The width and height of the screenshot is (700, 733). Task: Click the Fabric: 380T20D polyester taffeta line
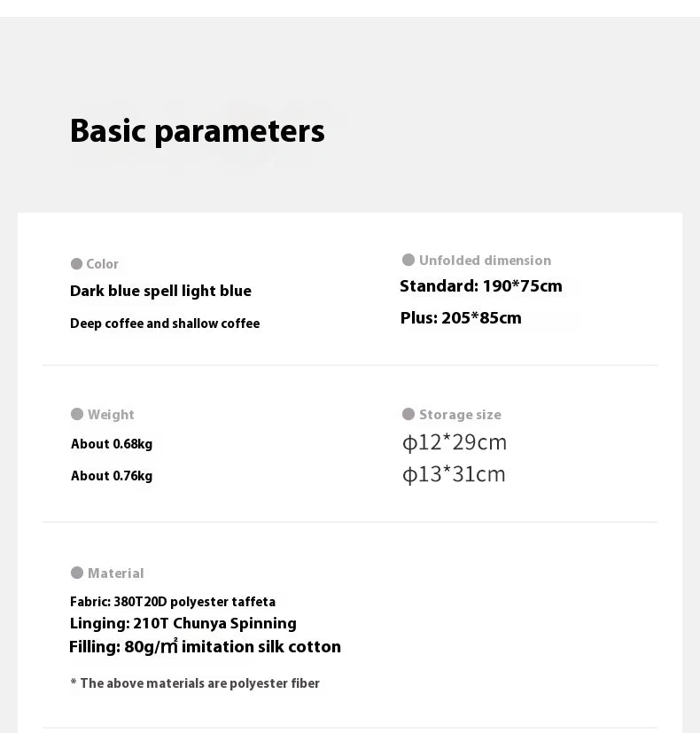click(173, 602)
